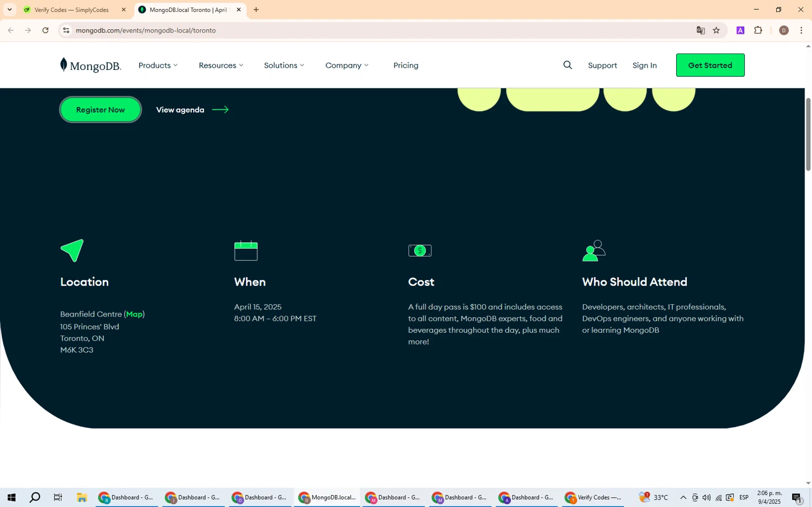Close the MongoDB.local Toronto tab
The width and height of the screenshot is (812, 507).
pyautogui.click(x=239, y=10)
